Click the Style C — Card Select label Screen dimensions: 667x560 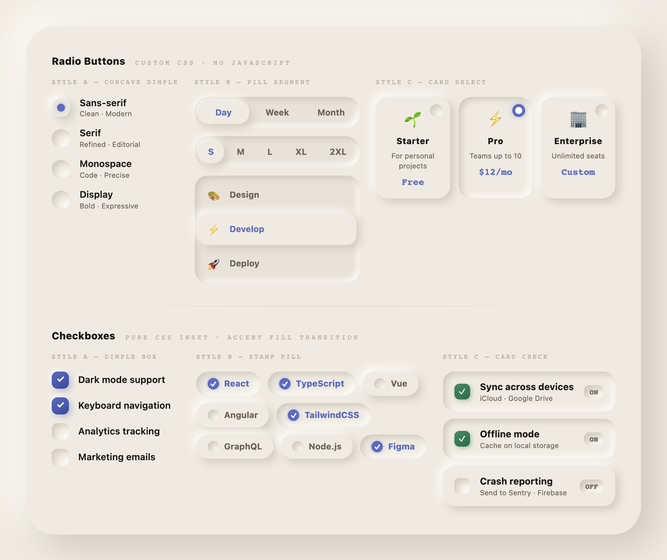click(430, 82)
